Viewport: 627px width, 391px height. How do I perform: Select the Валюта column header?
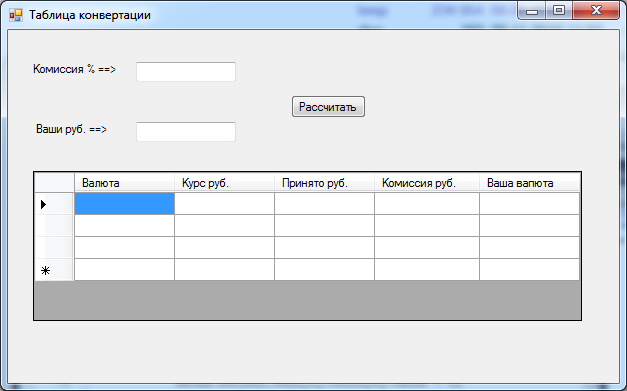click(x=124, y=183)
